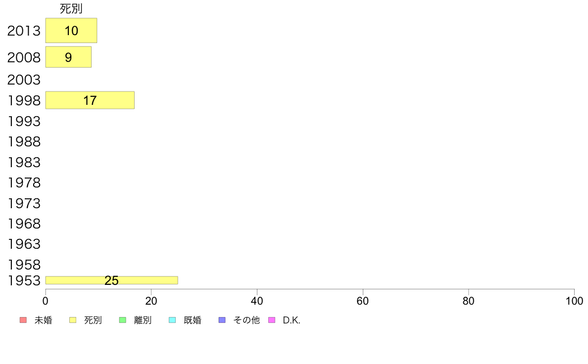Click the 1958 year label

24,265
